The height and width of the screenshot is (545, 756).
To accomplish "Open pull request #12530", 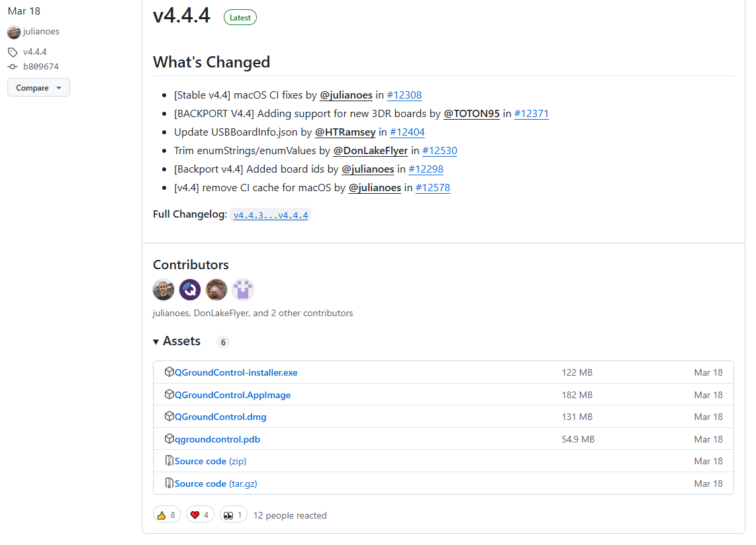I will tap(440, 150).
